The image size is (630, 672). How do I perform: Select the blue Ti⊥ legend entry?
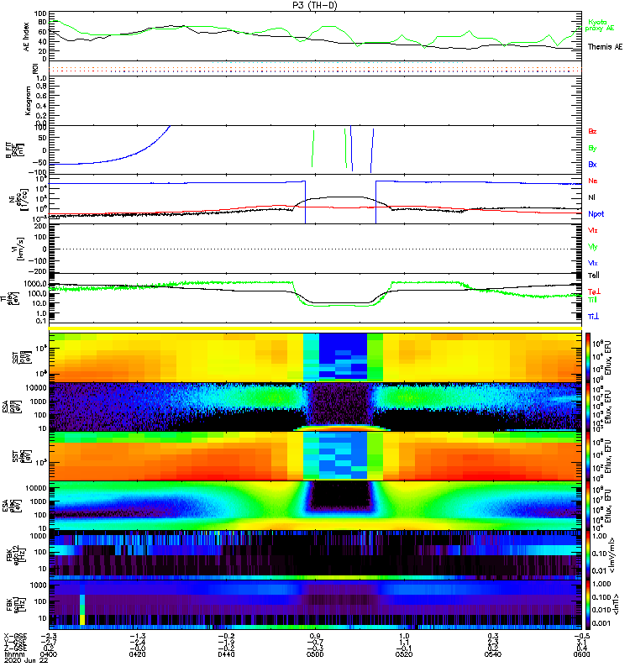click(x=593, y=317)
